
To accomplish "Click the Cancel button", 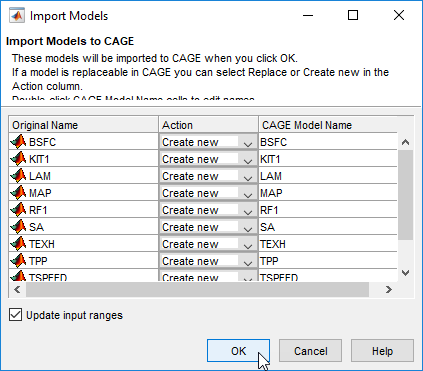I will (x=310, y=351).
